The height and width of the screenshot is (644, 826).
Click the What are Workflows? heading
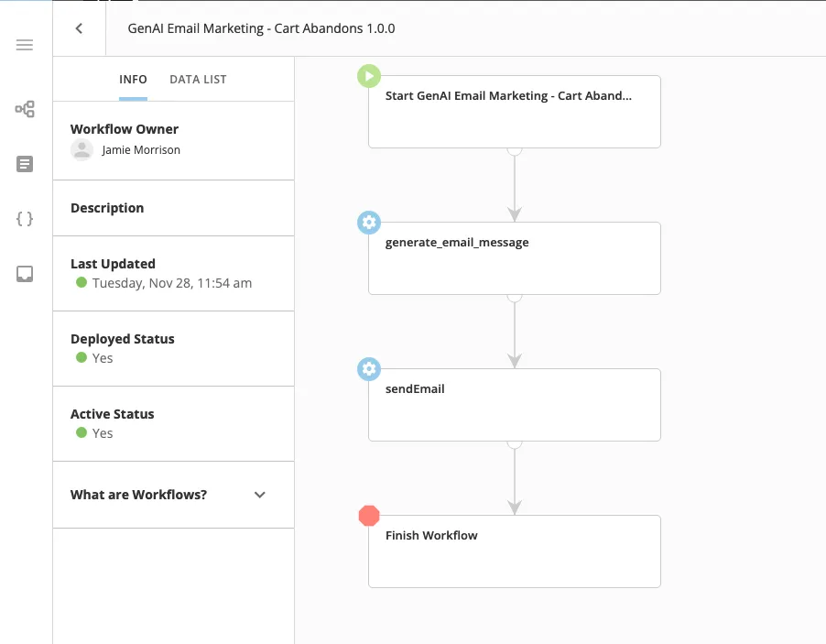tap(139, 495)
